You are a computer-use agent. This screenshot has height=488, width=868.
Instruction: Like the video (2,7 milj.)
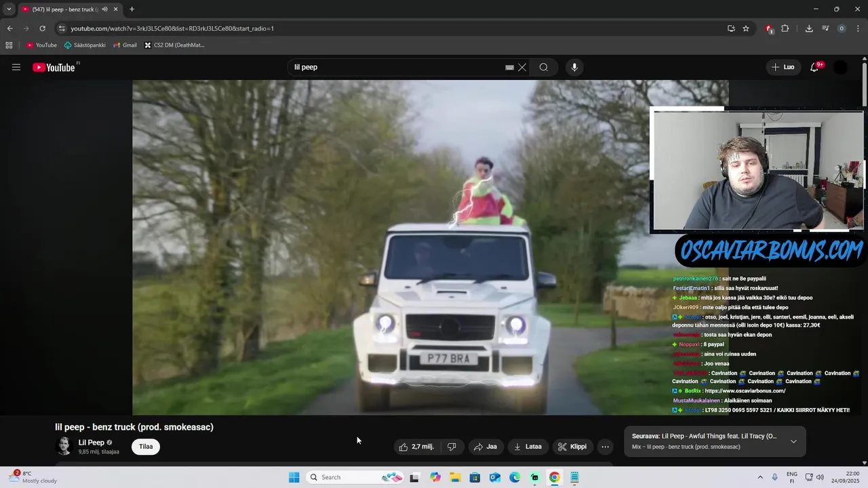click(x=416, y=447)
